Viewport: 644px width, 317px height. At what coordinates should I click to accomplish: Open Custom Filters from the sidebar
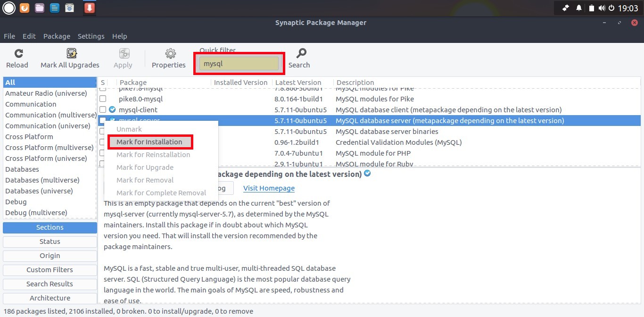pos(50,269)
